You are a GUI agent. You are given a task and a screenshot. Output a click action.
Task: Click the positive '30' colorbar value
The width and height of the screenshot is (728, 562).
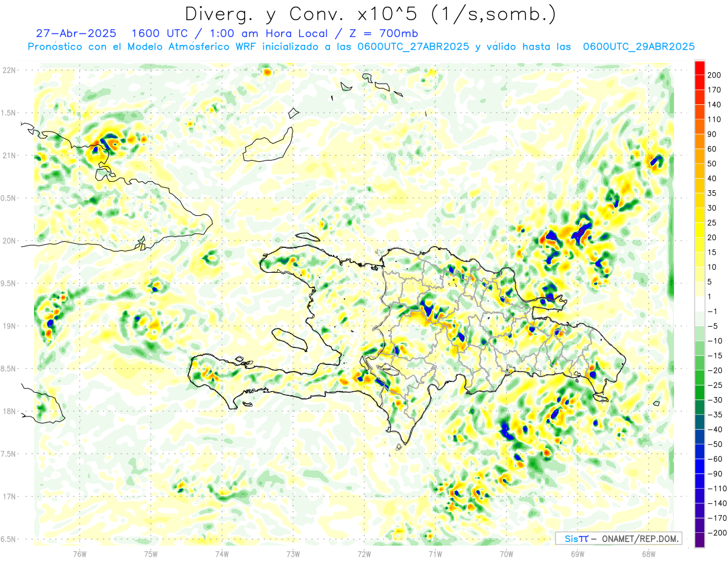pyautogui.click(x=712, y=208)
